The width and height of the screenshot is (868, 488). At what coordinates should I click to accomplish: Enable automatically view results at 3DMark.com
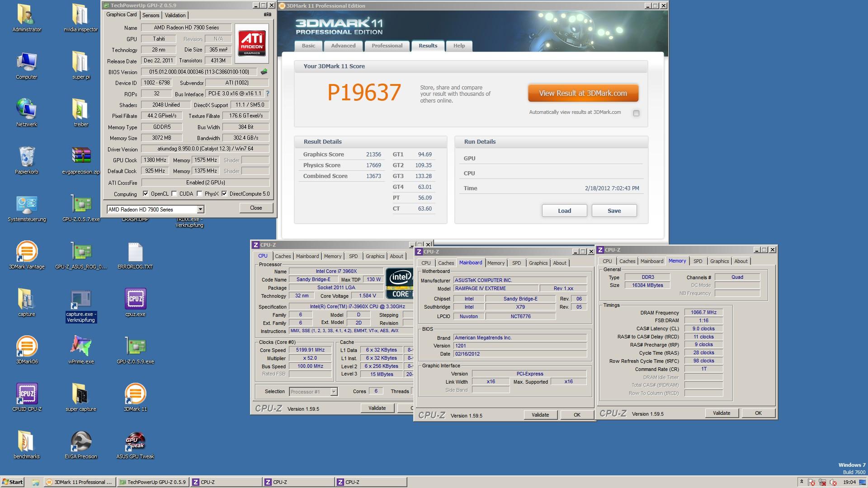click(x=636, y=113)
